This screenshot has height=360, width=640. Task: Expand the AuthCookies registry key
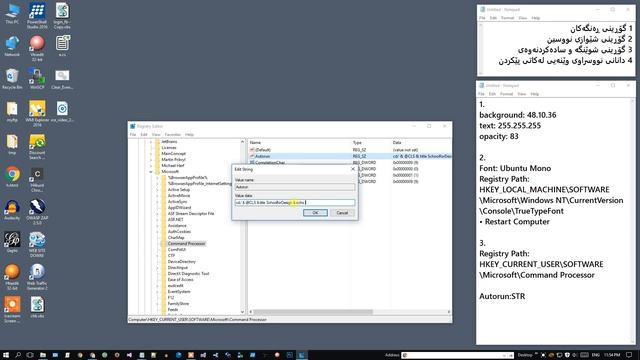pos(158,231)
